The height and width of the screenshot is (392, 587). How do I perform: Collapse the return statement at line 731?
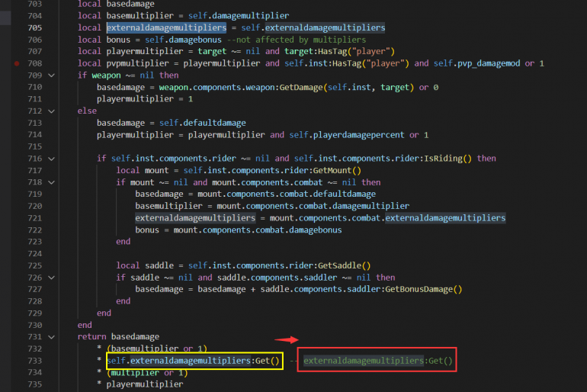(52, 336)
